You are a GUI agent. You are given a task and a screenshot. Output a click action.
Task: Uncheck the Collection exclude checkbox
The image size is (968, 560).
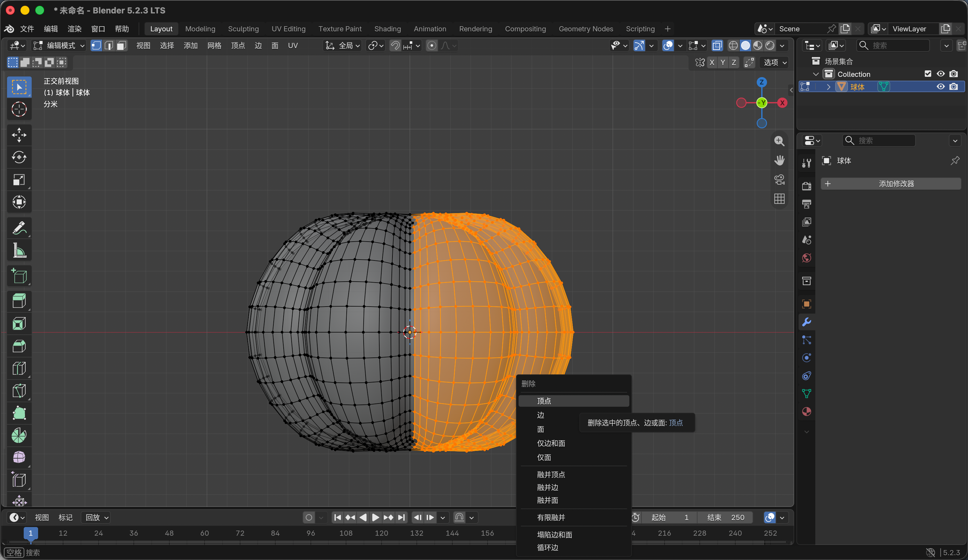coord(928,74)
